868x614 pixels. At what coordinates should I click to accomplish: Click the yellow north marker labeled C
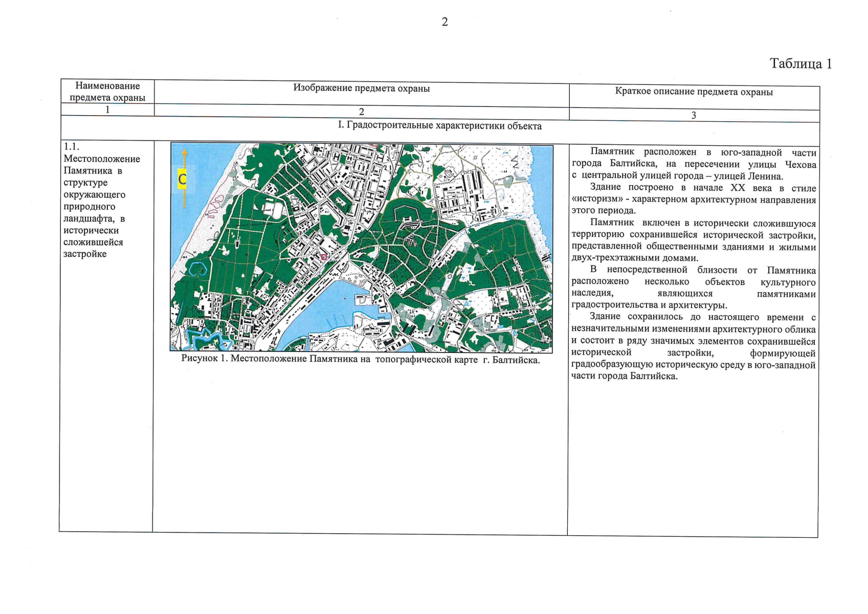pyautogui.click(x=182, y=180)
